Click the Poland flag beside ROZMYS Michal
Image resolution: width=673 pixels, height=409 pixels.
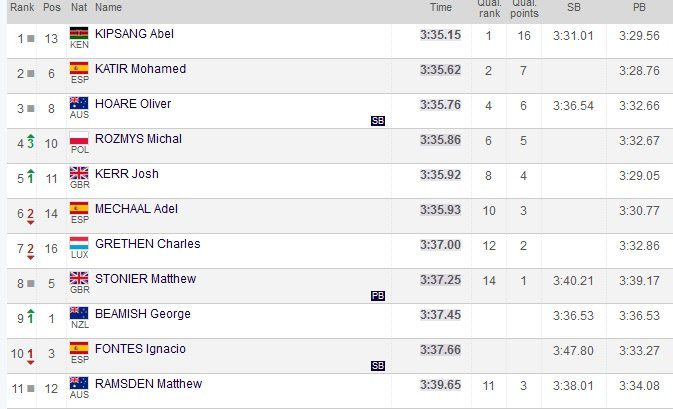click(79, 138)
